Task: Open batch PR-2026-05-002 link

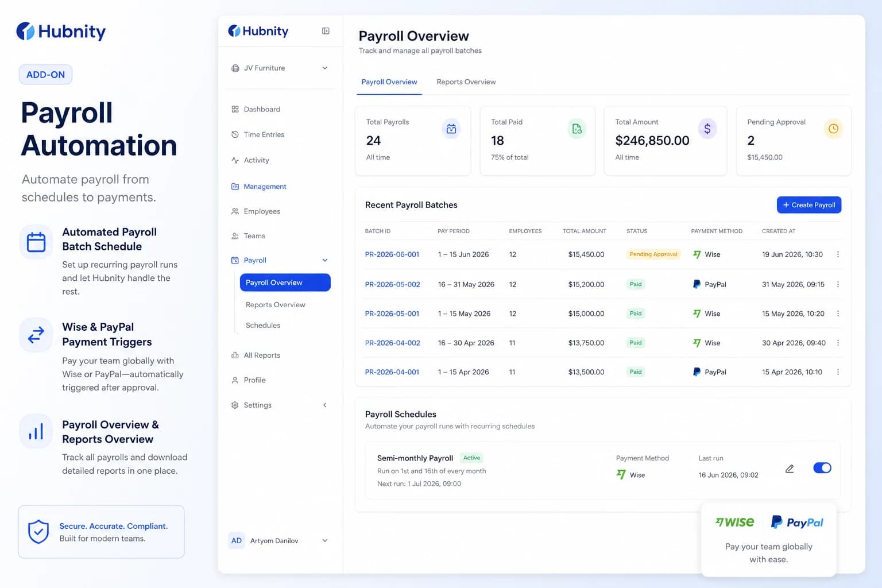Action: tap(393, 284)
